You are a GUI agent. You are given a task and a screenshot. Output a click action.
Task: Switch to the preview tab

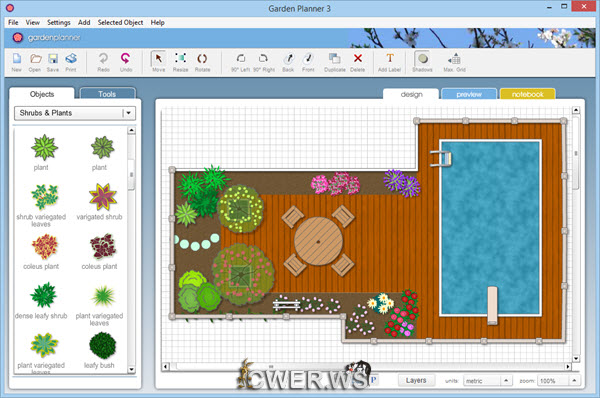(x=469, y=94)
